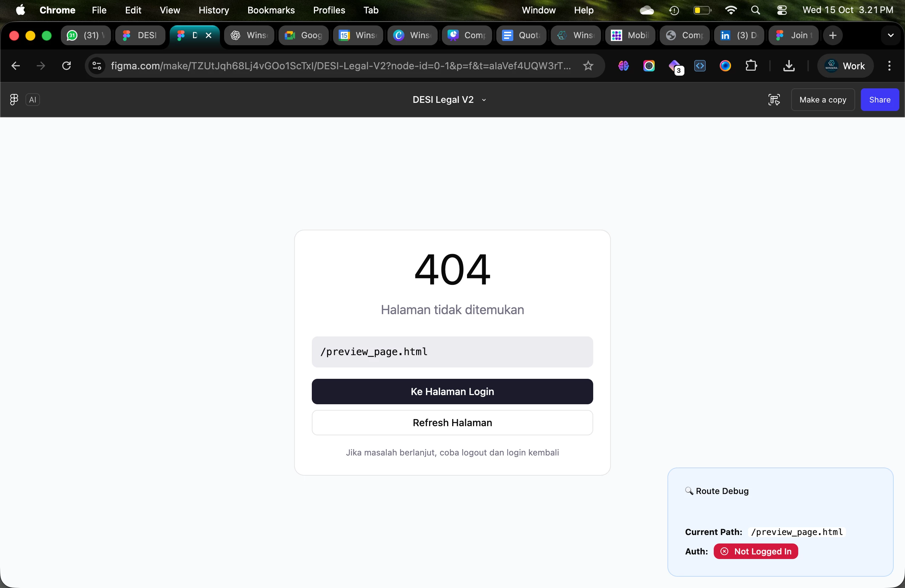The height and width of the screenshot is (588, 905).
Task: Open macOS Control Center toggles
Action: [781, 10]
